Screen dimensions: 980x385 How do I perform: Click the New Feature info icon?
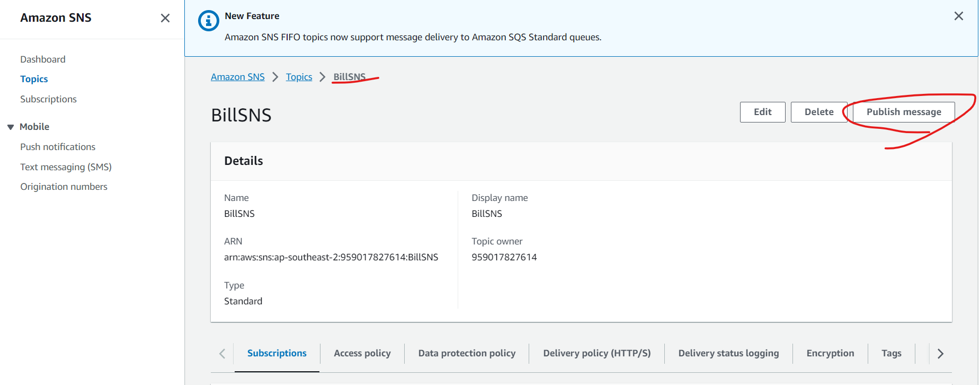208,21
